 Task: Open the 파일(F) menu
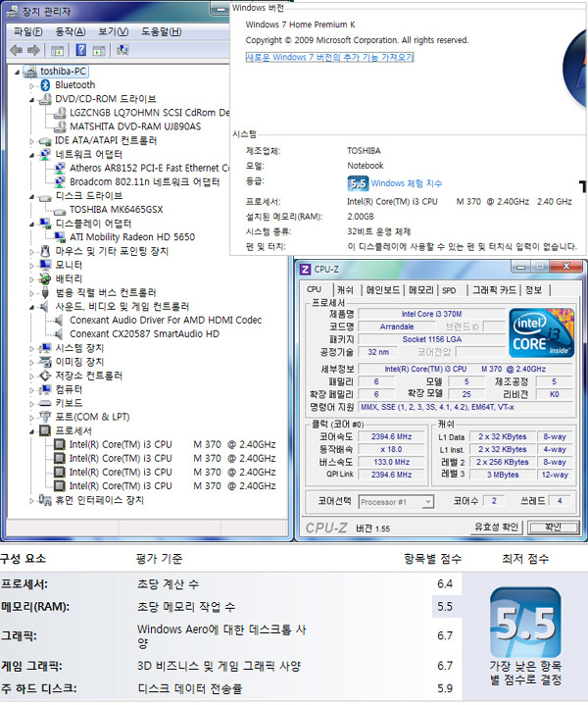(x=27, y=31)
